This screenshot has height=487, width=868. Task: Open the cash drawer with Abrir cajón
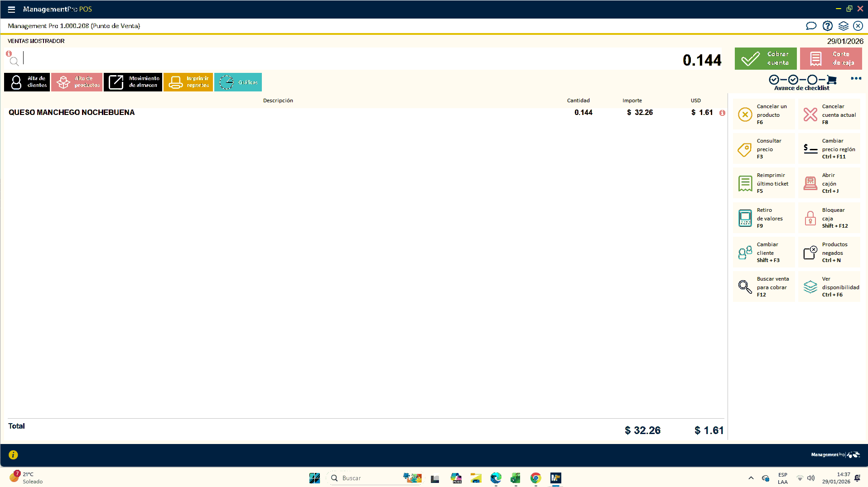click(x=829, y=183)
